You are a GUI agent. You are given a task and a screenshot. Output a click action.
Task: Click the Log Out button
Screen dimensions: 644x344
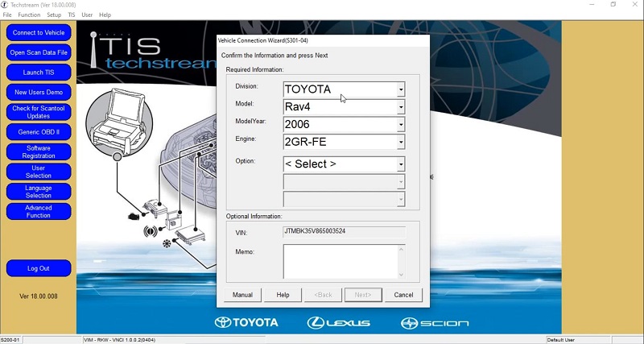coord(39,268)
